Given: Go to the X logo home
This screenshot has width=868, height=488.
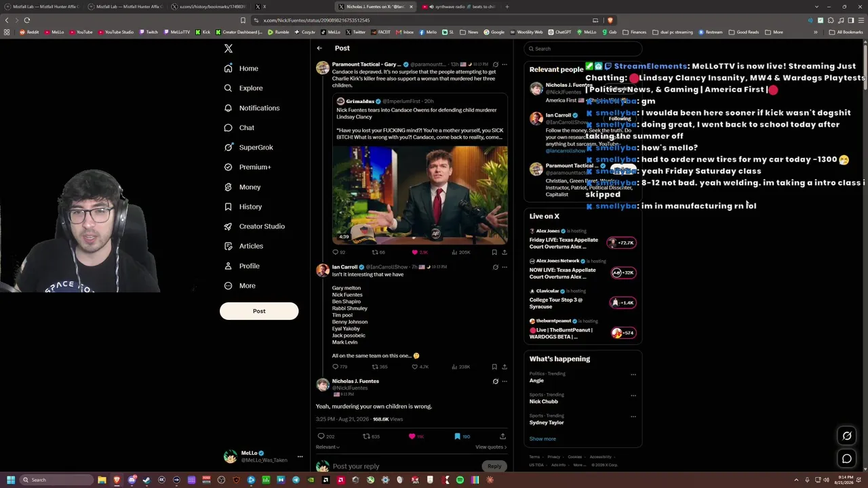Looking at the screenshot, I should [229, 49].
